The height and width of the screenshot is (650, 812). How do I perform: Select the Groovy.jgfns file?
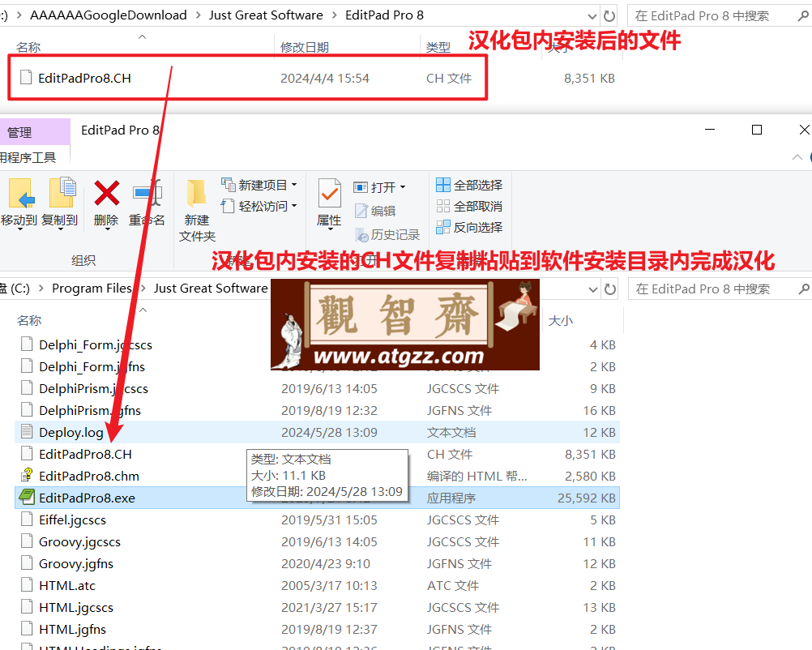pos(76,563)
